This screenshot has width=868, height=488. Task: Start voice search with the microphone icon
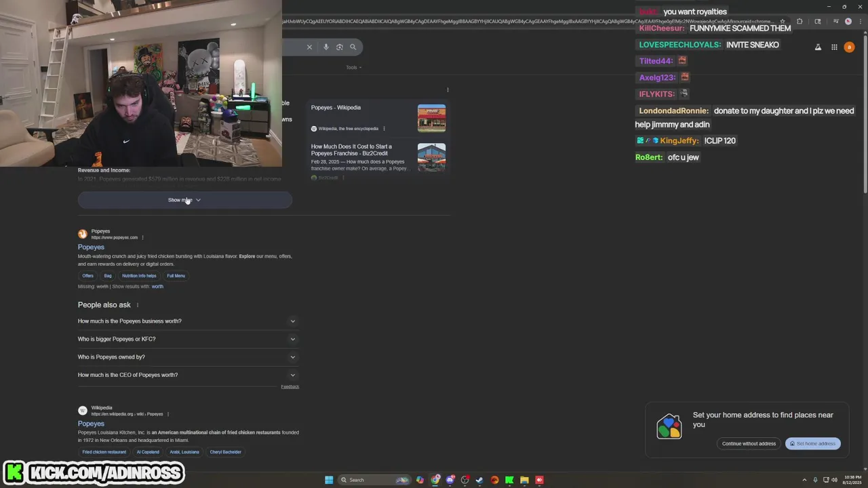[x=326, y=47]
